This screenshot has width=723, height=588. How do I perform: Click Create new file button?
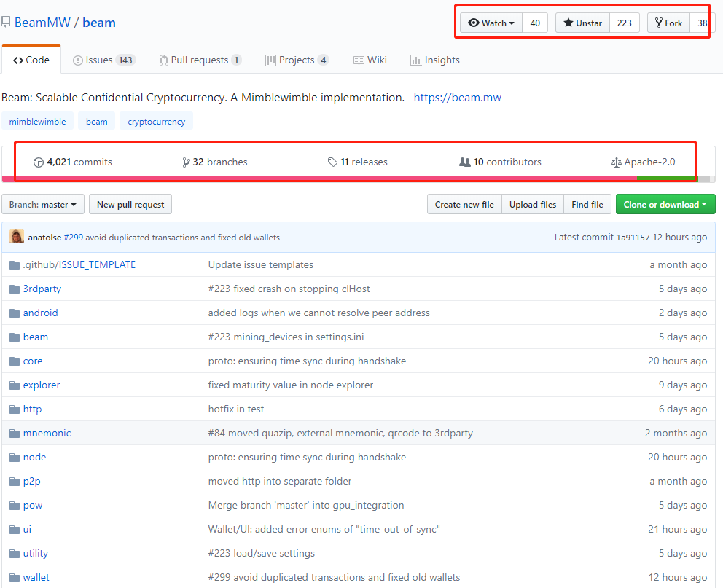click(x=464, y=205)
